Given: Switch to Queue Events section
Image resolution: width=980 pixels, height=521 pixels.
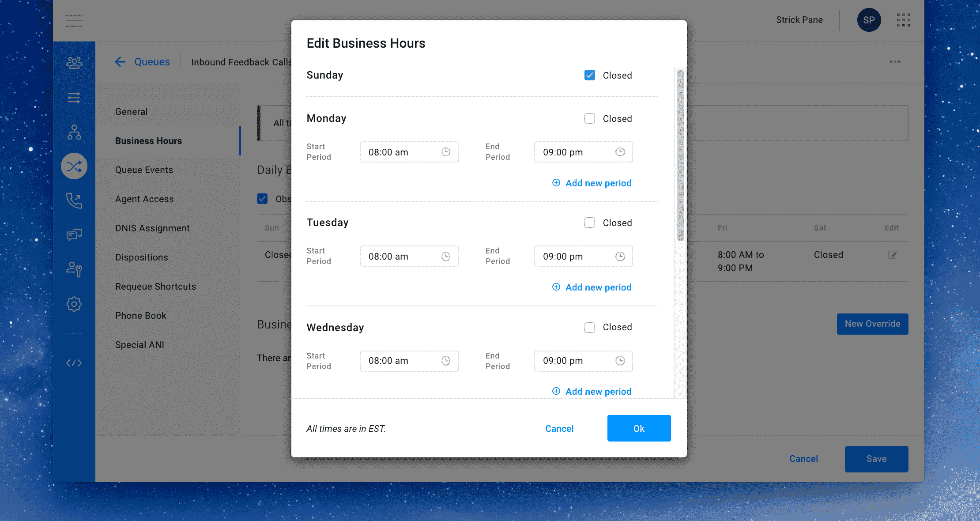Looking at the screenshot, I should (x=144, y=170).
